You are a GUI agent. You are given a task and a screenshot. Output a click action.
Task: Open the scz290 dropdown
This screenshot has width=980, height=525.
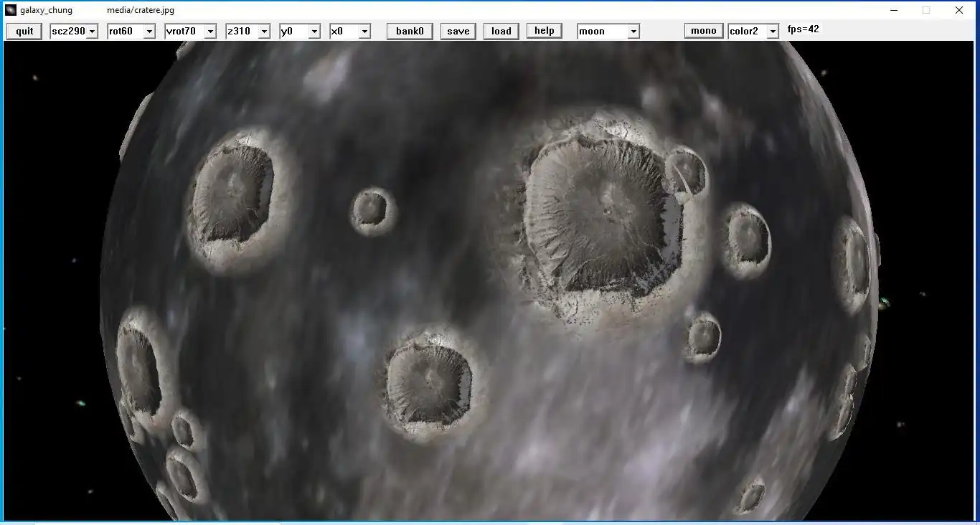(x=74, y=31)
